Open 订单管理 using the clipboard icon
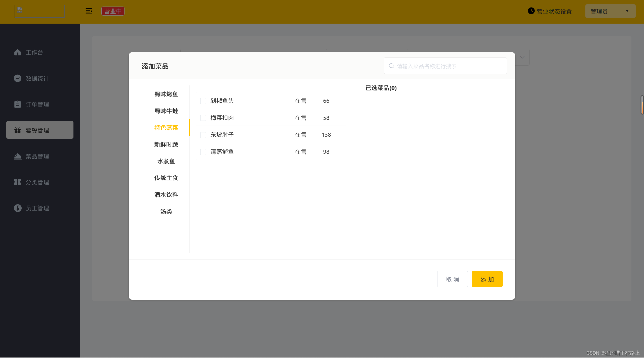The height and width of the screenshot is (358, 644). click(x=17, y=104)
